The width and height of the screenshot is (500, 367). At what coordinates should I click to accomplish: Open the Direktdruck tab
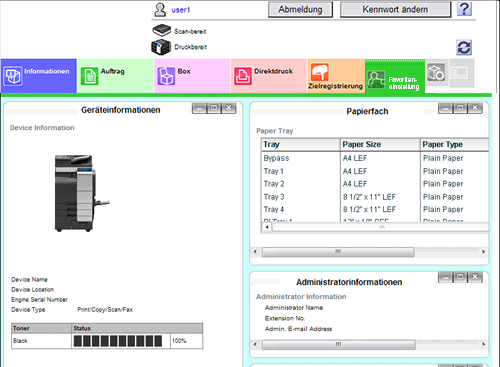[269, 76]
